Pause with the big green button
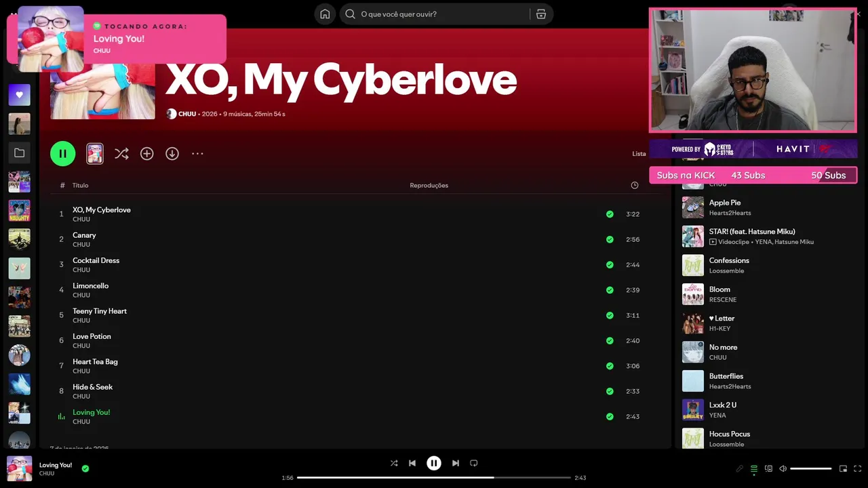 (63, 154)
